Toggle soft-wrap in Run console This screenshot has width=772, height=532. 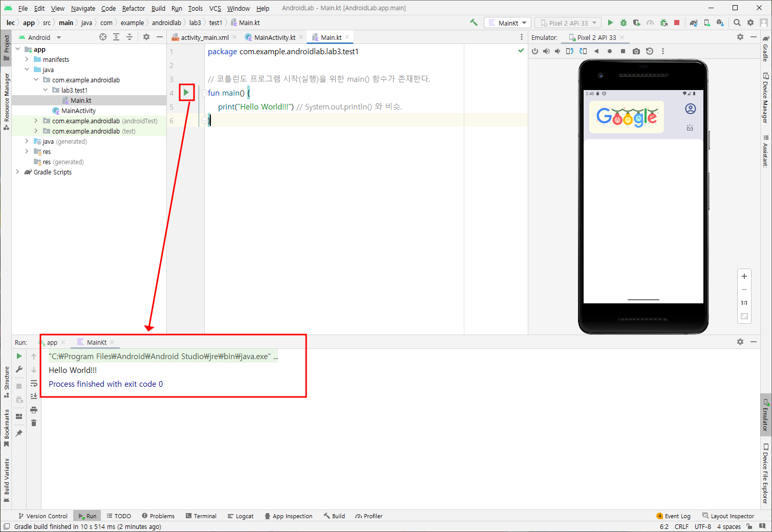point(34,383)
